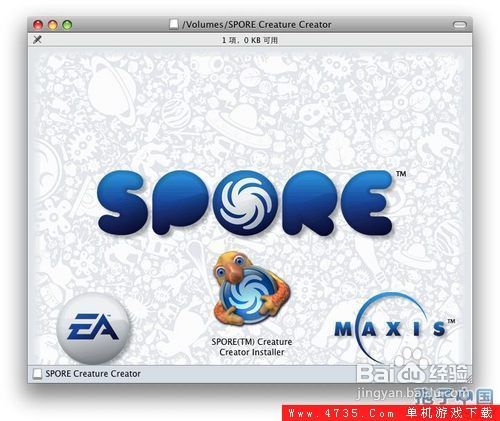Viewport: 500px width, 421px height.
Task: Click the window title /Volumes/SPORE Creature Creator
Action: tap(257, 25)
